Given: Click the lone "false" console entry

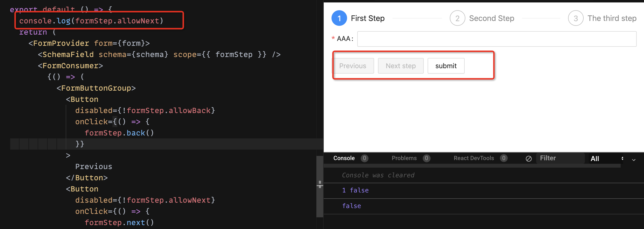Looking at the screenshot, I should click(351, 206).
